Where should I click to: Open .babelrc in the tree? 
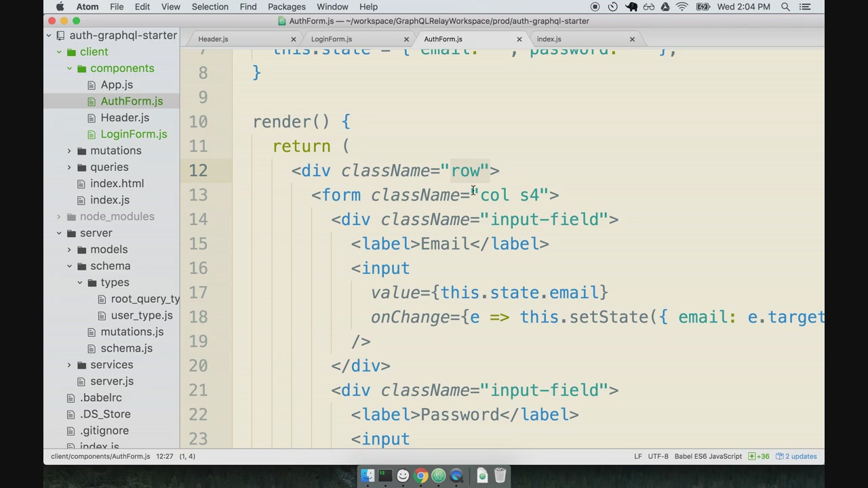101,398
